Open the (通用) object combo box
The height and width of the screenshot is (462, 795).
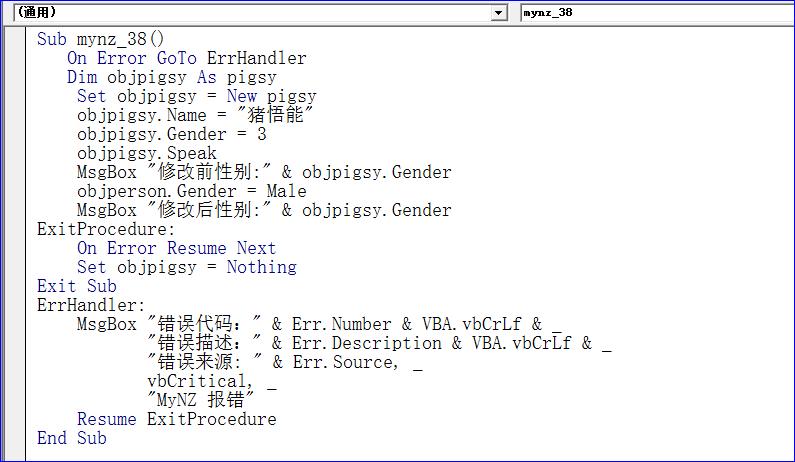click(260, 13)
